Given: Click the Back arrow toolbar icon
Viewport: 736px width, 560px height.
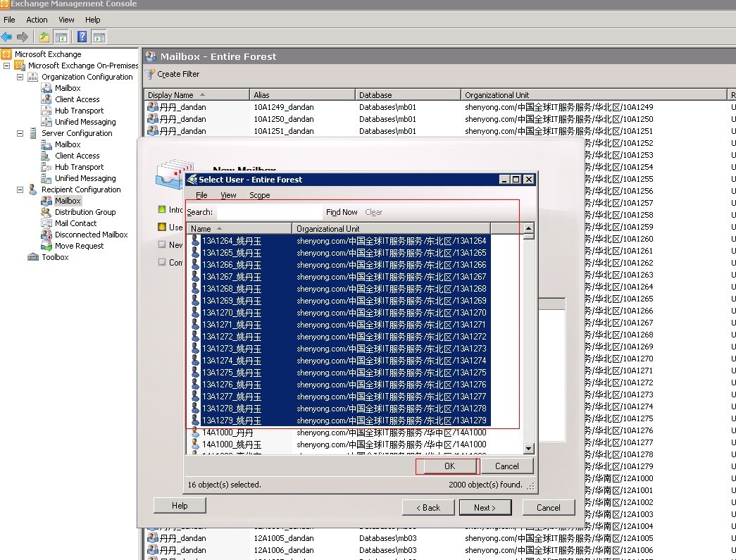Looking at the screenshot, I should [6, 37].
